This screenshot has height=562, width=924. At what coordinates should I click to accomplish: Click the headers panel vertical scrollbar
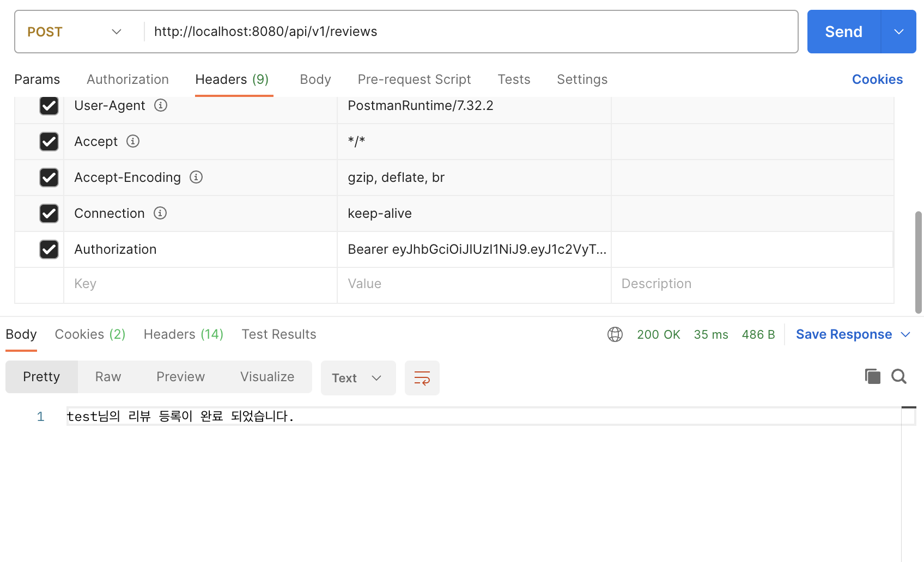coord(919,262)
